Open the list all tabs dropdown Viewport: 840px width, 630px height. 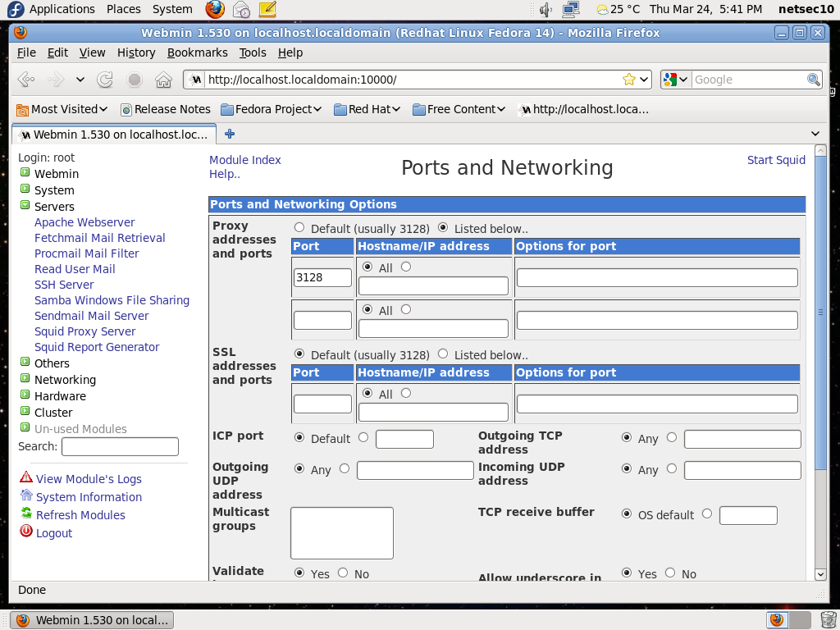[x=815, y=134]
